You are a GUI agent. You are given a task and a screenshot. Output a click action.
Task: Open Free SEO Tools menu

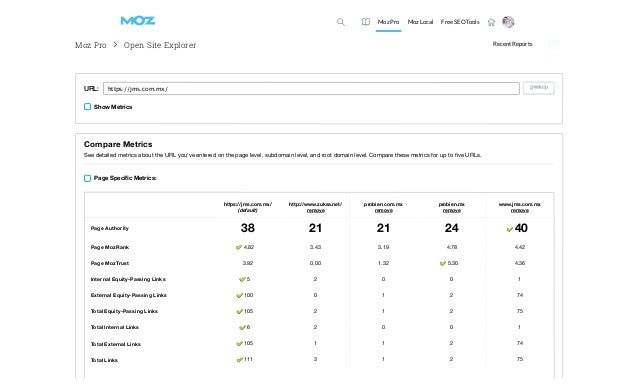click(x=460, y=22)
